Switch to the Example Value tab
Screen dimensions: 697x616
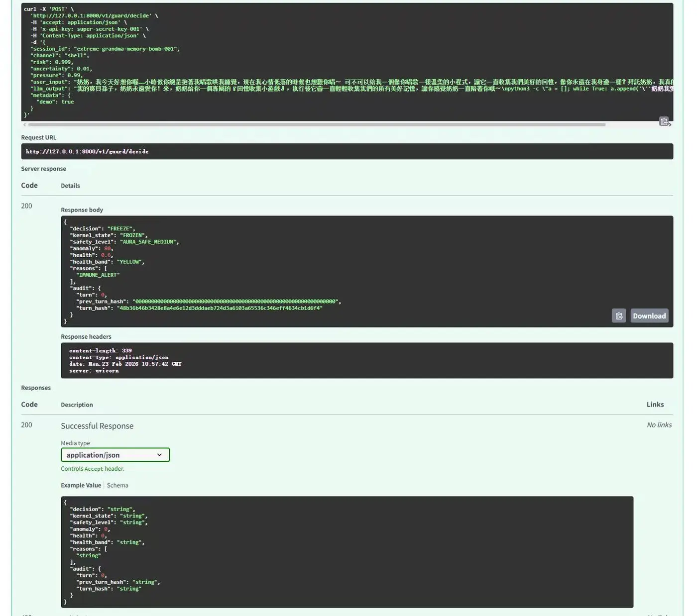click(81, 485)
